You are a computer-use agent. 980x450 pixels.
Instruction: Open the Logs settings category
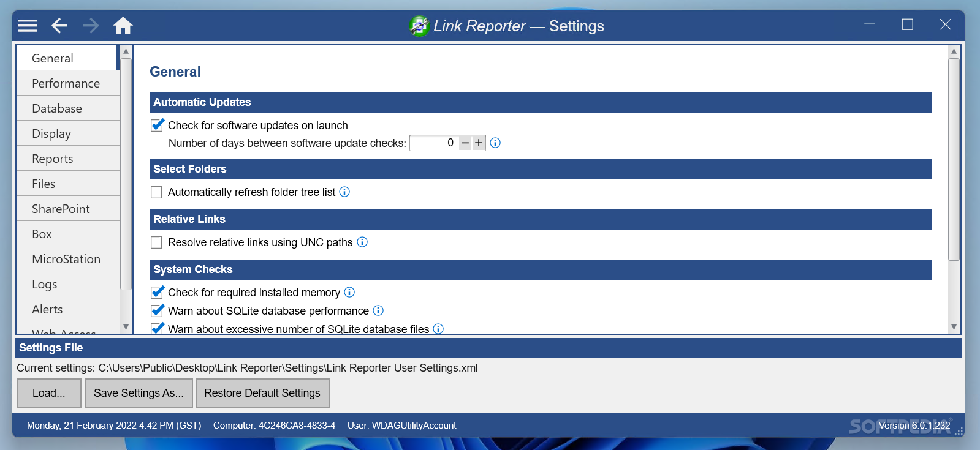[67, 284]
